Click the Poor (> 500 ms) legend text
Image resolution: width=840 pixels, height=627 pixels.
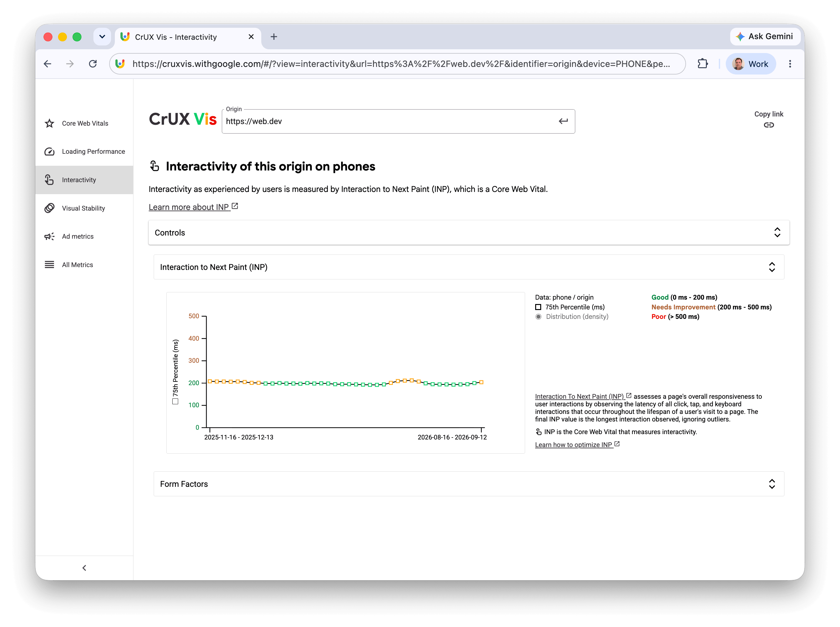[x=675, y=317]
